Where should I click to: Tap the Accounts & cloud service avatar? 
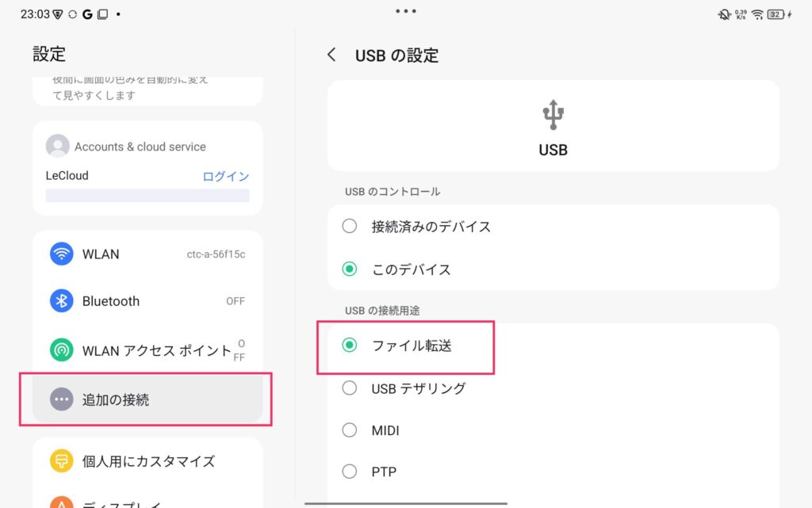click(x=57, y=147)
